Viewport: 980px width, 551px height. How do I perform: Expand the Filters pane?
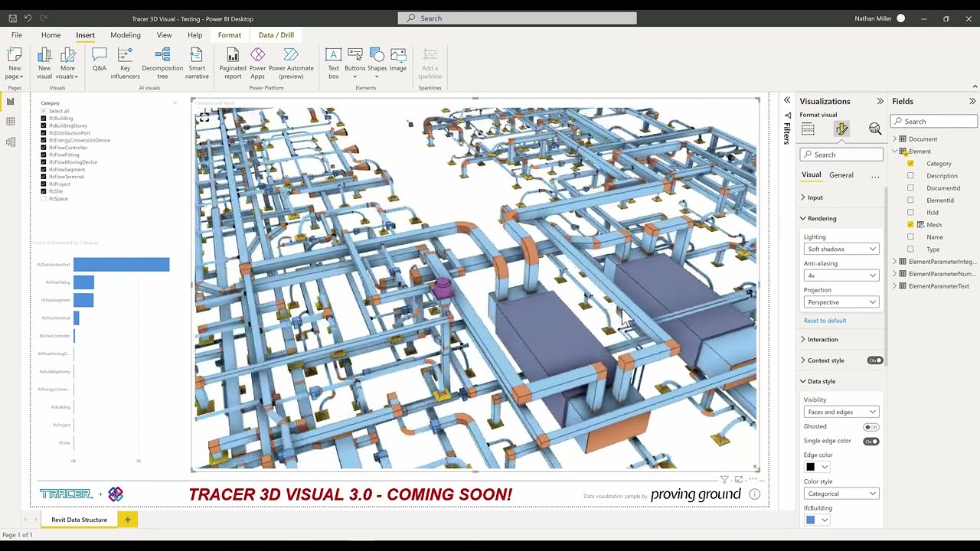(x=786, y=100)
